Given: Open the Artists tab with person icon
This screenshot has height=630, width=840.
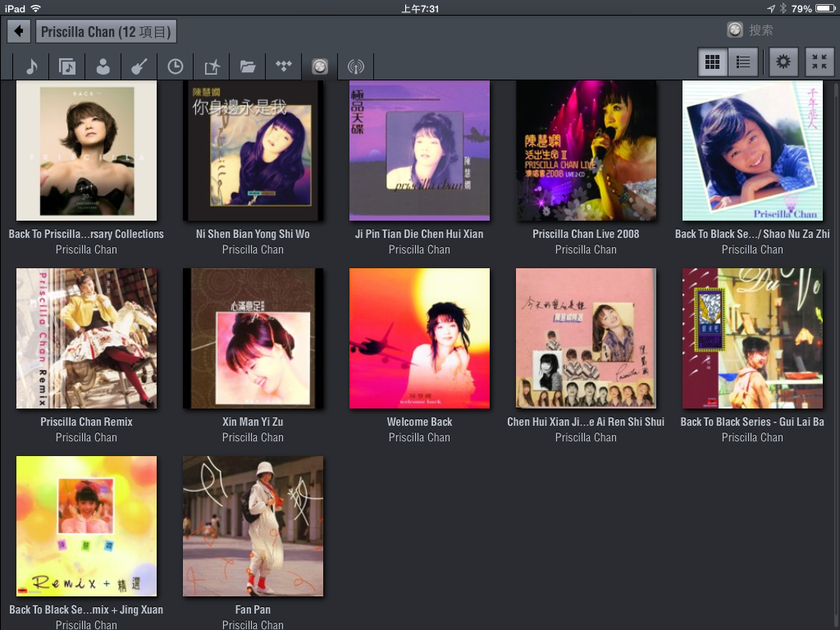Looking at the screenshot, I should coord(103,66).
